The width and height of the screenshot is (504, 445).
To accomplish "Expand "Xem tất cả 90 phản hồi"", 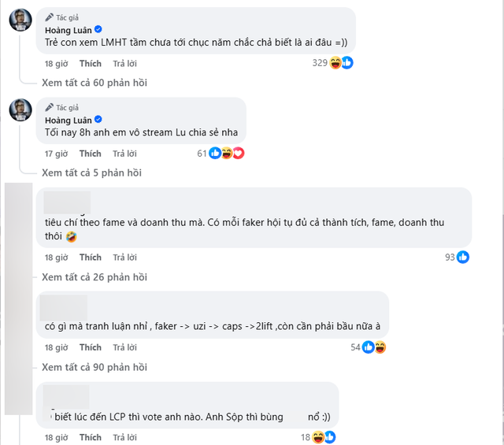I will coord(94,367).
